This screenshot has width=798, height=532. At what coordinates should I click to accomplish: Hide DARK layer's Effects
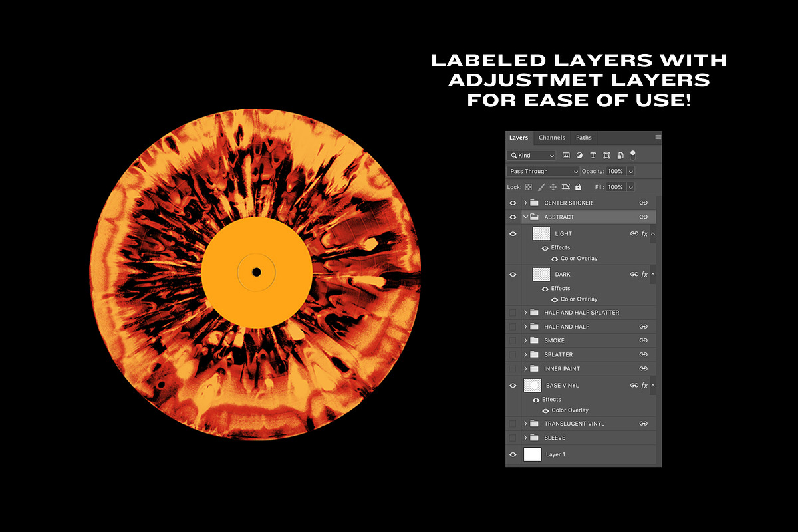tap(545, 289)
